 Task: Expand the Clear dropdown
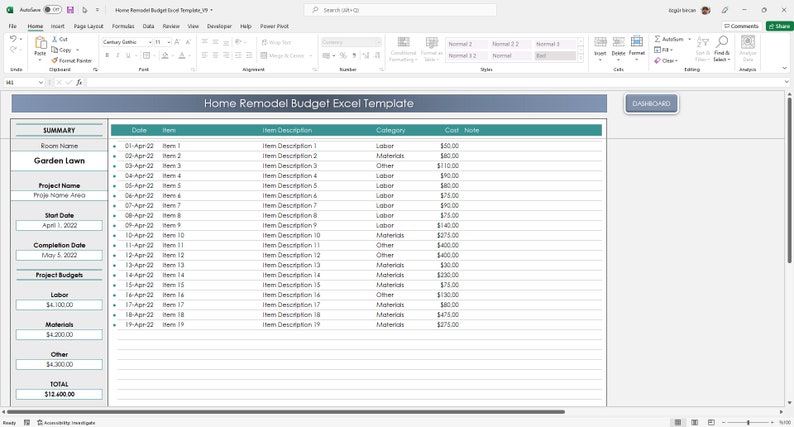676,61
